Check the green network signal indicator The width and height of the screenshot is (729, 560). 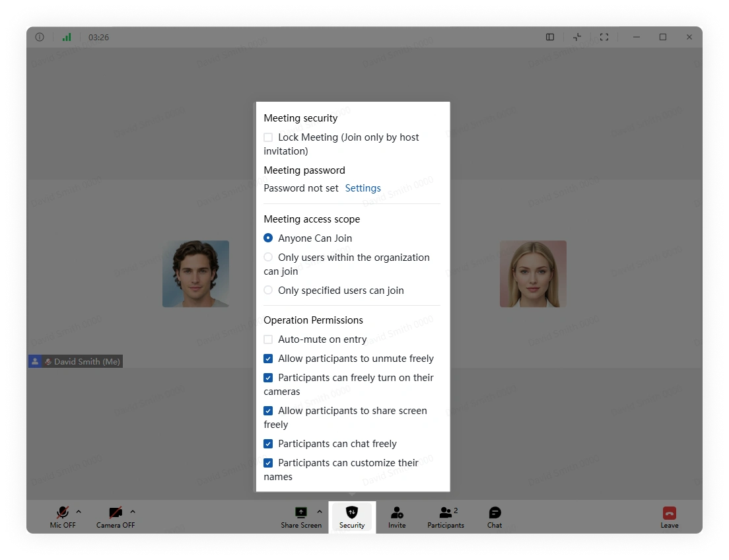(x=67, y=37)
